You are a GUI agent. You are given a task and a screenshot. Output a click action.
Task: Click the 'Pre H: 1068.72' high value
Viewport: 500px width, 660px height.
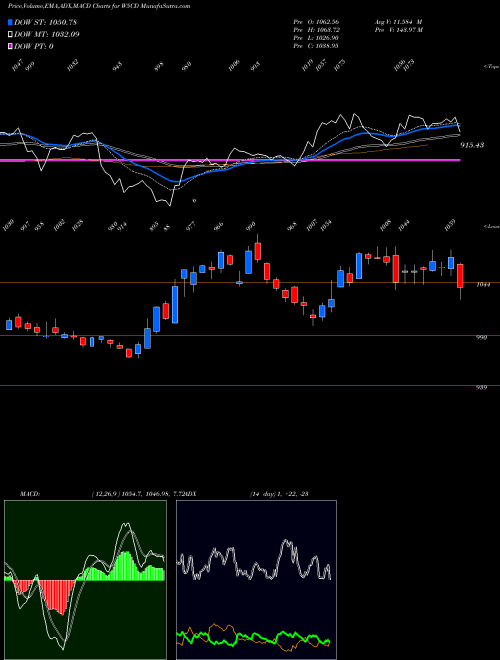coord(316,30)
